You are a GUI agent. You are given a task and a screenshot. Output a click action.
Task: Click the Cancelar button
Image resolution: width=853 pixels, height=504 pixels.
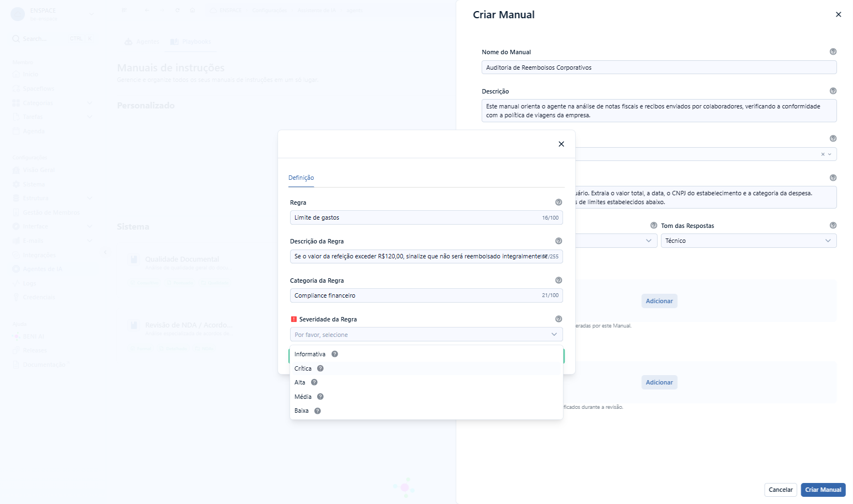coord(780,490)
